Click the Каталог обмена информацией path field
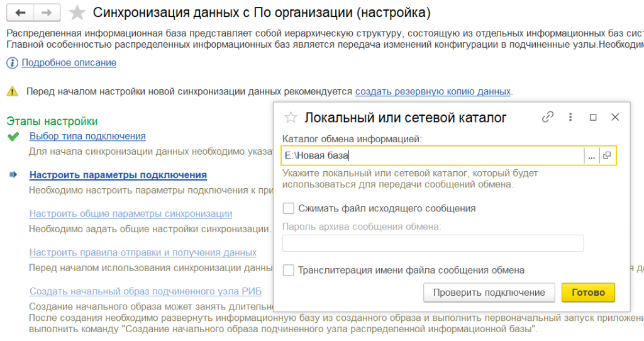Image resolution: width=644 pixels, height=341 pixels. 433,155
